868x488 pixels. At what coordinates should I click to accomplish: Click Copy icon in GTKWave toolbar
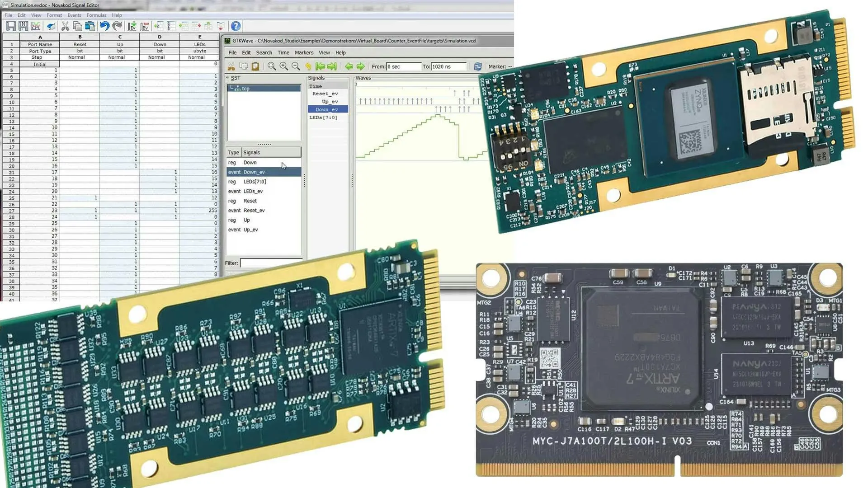point(243,66)
